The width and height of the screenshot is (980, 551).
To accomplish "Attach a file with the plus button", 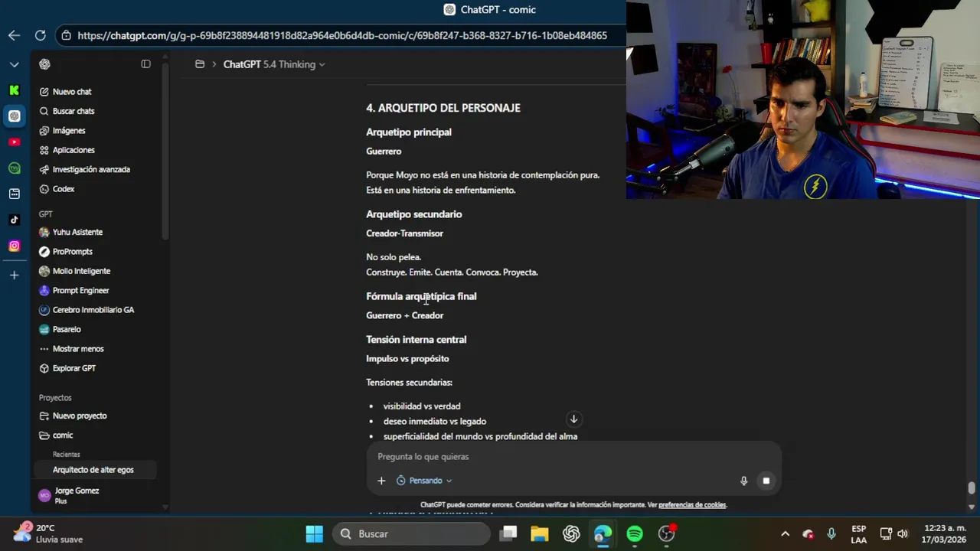I will point(381,481).
